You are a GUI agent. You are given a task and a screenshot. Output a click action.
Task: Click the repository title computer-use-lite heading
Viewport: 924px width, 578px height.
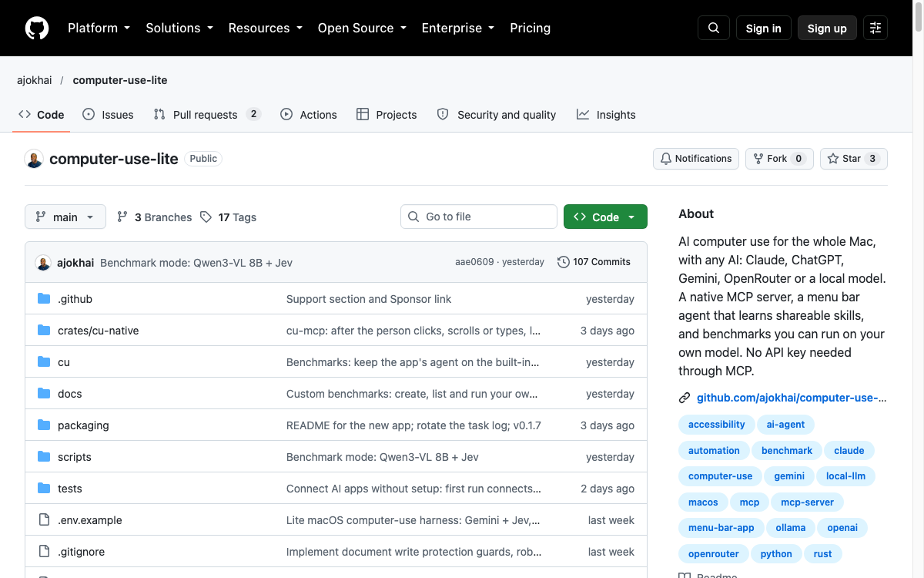pos(114,159)
